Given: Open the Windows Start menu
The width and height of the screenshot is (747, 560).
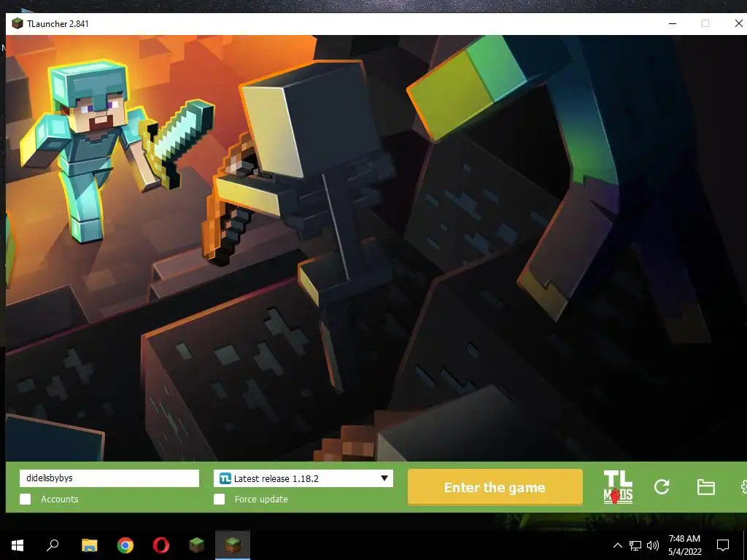Looking at the screenshot, I should [x=18, y=545].
